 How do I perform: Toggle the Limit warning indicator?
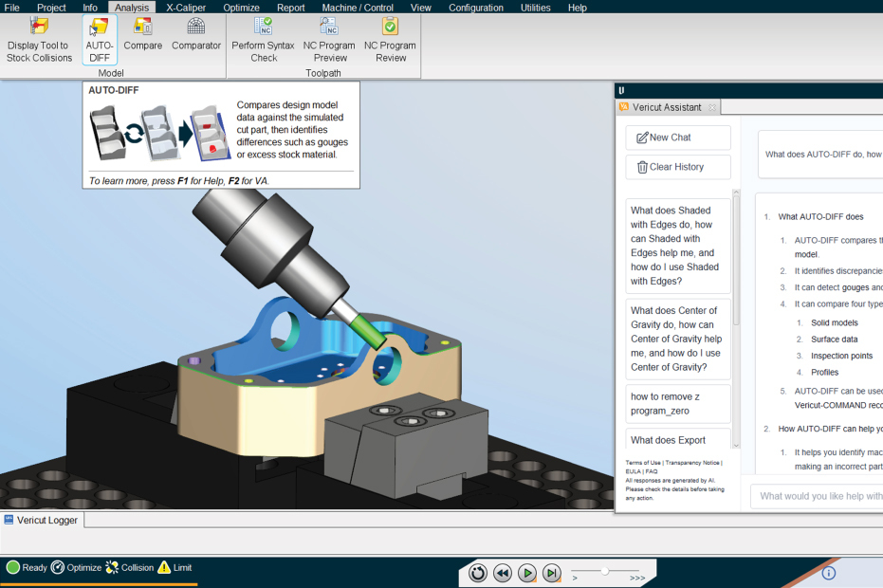point(175,567)
